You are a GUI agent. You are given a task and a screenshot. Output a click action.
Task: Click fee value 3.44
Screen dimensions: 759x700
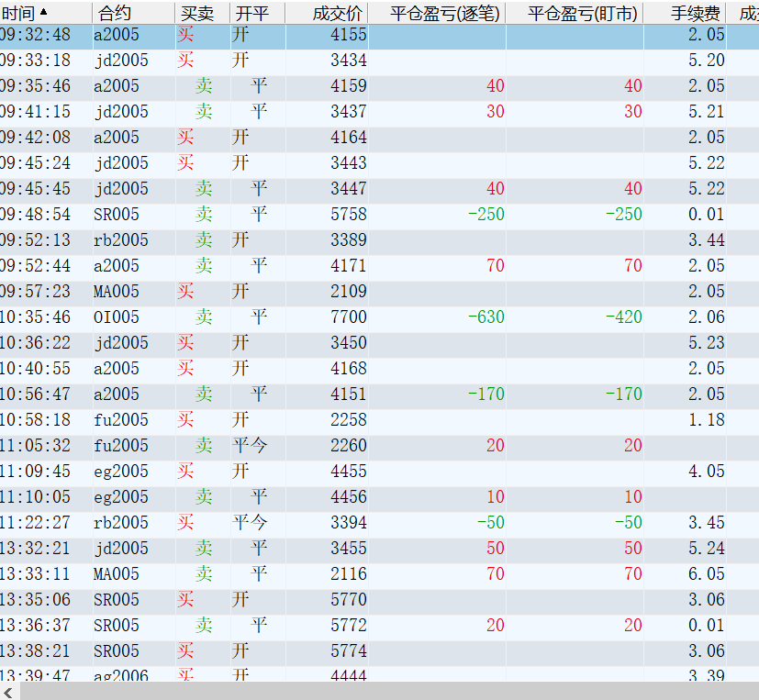pos(707,240)
